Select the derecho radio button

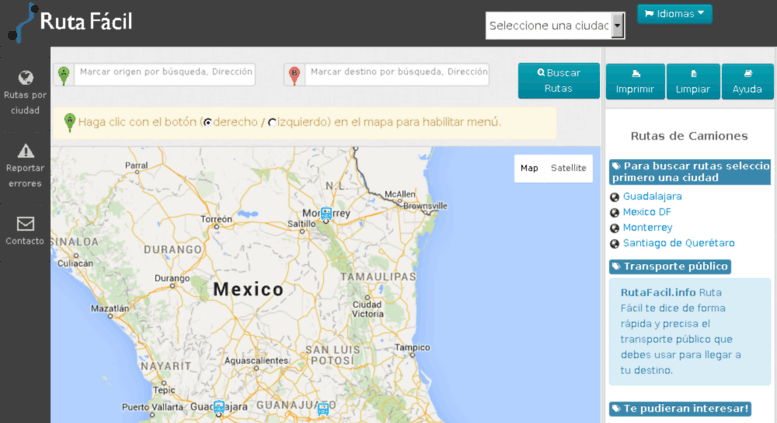(208, 122)
